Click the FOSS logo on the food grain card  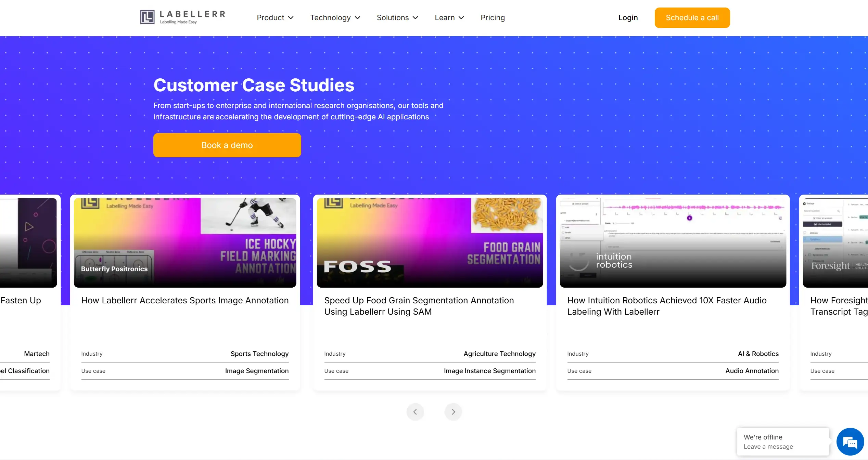357,266
